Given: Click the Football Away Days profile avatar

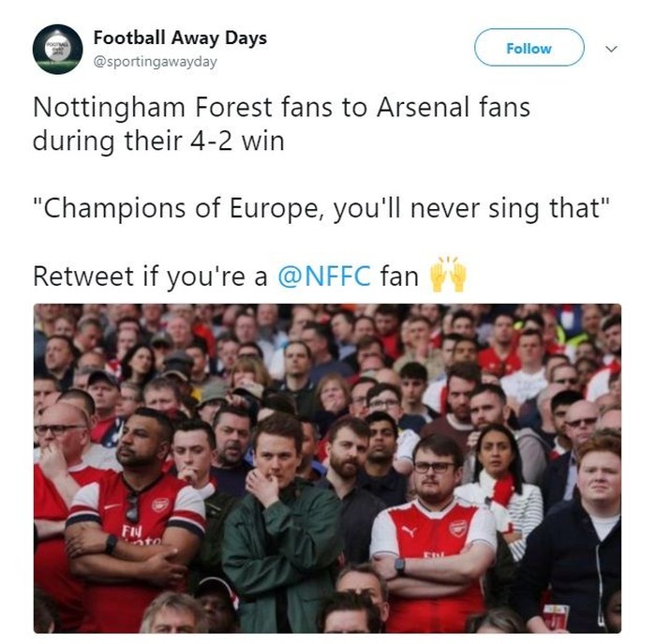Looking at the screenshot, I should pos(57,49).
